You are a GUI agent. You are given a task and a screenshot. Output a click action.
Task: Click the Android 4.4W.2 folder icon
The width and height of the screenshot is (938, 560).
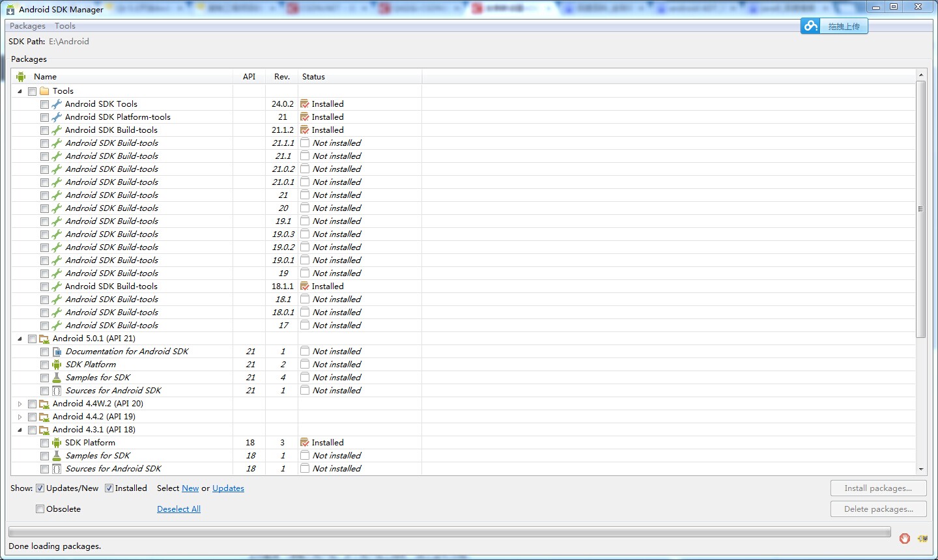44,404
